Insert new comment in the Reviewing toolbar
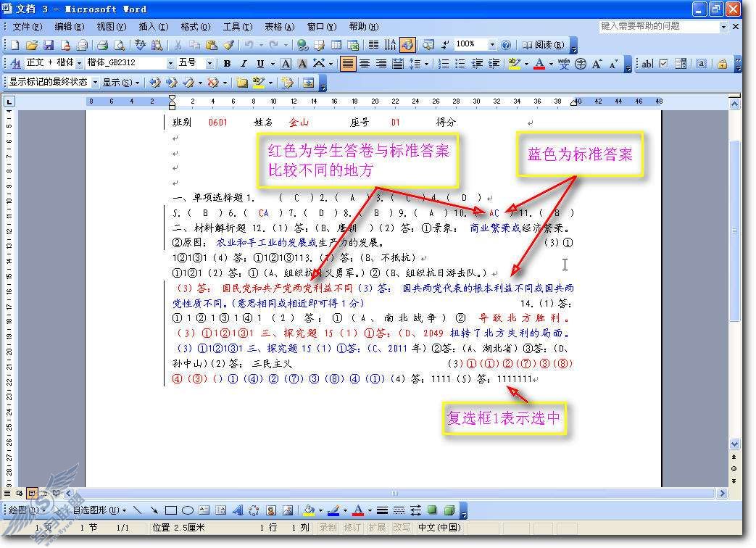This screenshot has height=548, width=756. click(241, 83)
